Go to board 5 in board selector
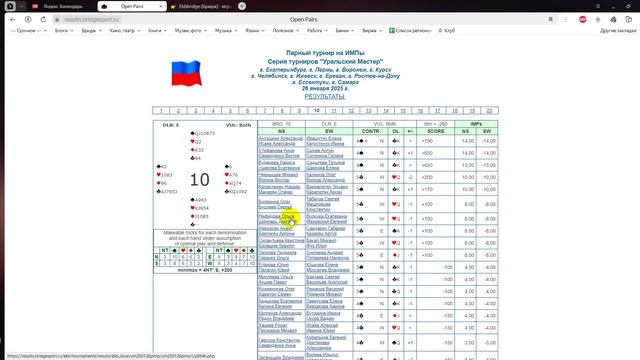Viewport: 640px width, 360px height. [x=230, y=111]
